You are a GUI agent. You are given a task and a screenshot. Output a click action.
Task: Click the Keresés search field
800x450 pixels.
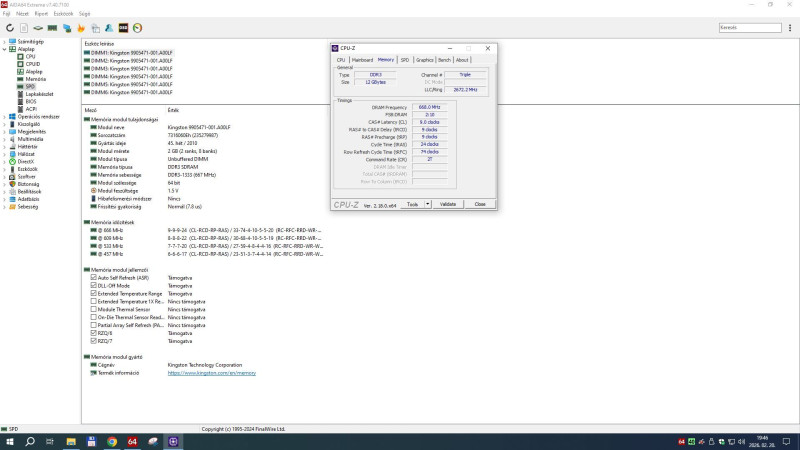(750, 28)
